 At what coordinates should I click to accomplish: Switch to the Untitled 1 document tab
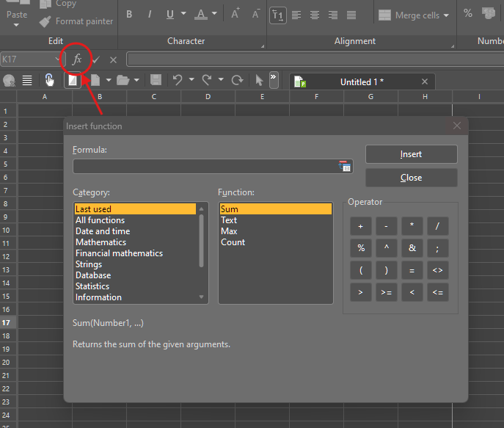tap(361, 82)
